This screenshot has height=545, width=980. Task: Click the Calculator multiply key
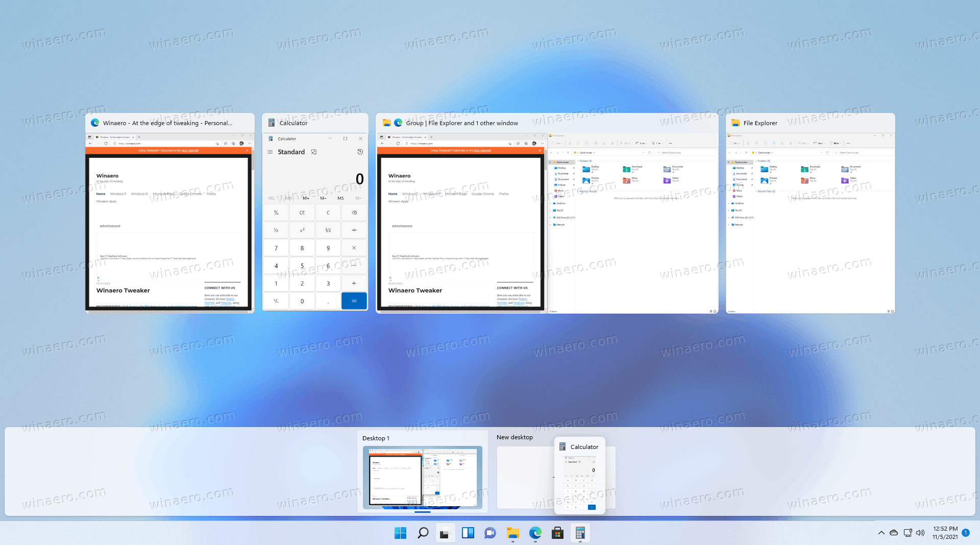click(354, 248)
